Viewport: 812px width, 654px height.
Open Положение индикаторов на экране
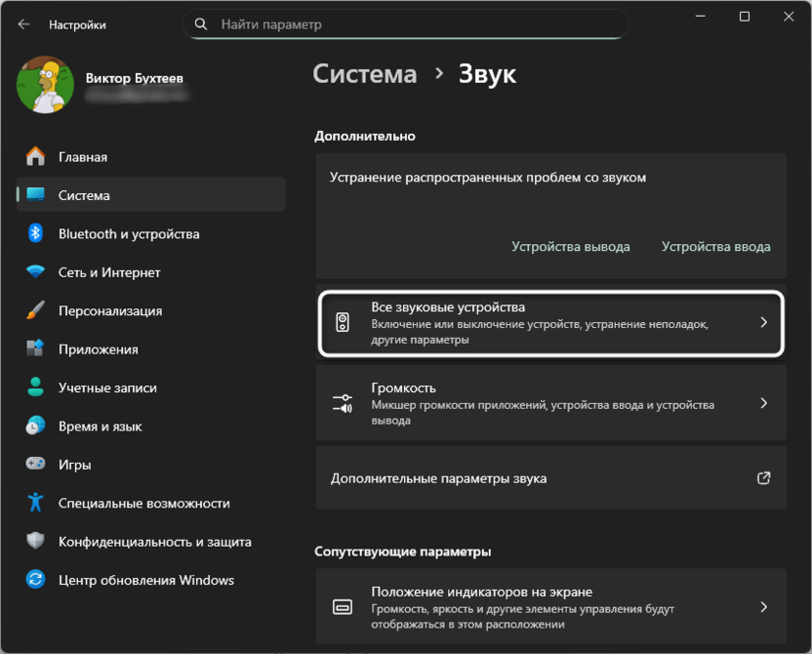549,606
